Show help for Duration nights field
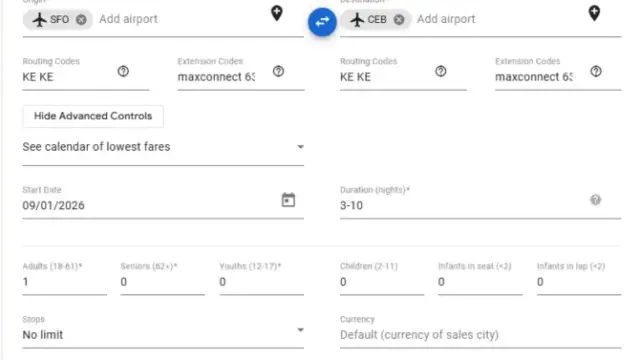 click(x=596, y=200)
